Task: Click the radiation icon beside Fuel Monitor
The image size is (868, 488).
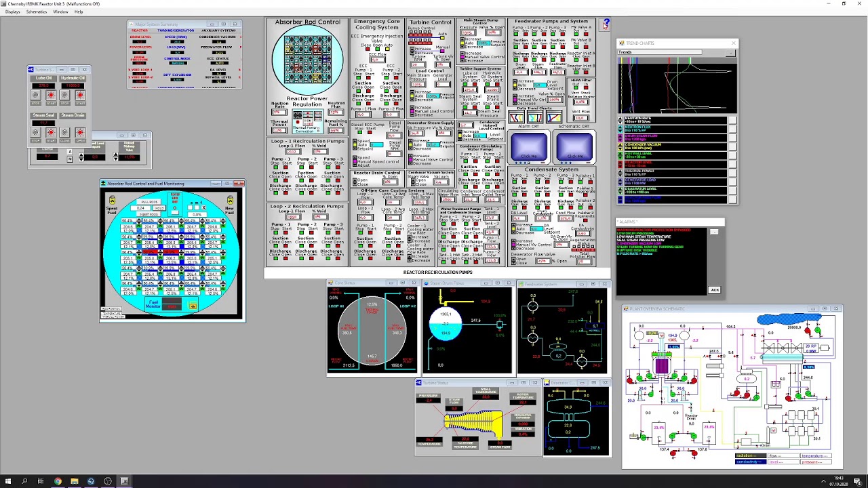Action: pos(193,306)
